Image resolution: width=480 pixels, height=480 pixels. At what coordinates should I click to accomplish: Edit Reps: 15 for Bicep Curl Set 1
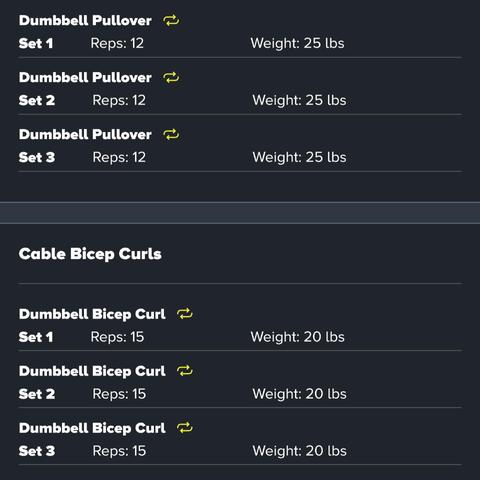point(117,337)
